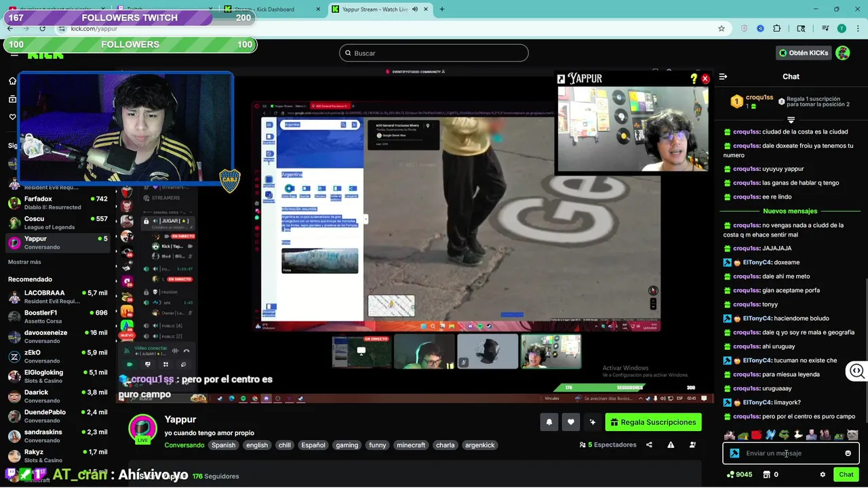
Task: Select the minecraft tag
Action: coord(411,445)
